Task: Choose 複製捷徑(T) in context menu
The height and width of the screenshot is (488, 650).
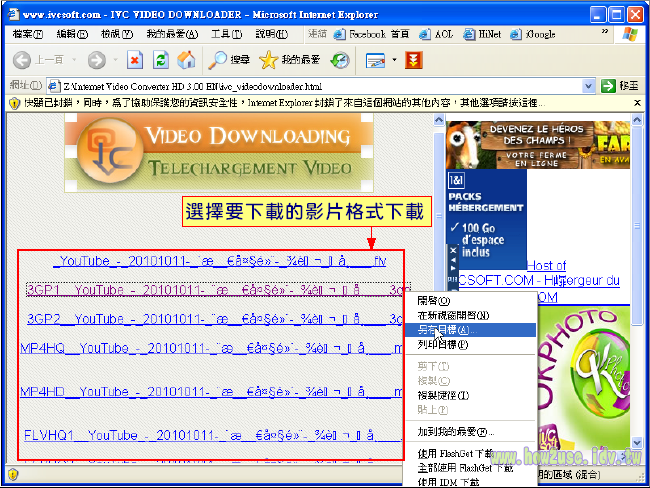Action: pos(470,396)
